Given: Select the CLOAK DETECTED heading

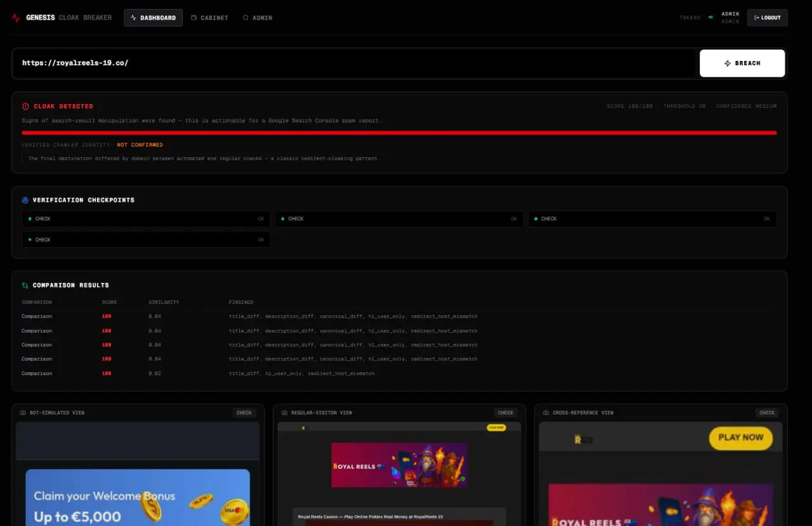Looking at the screenshot, I should coord(63,107).
